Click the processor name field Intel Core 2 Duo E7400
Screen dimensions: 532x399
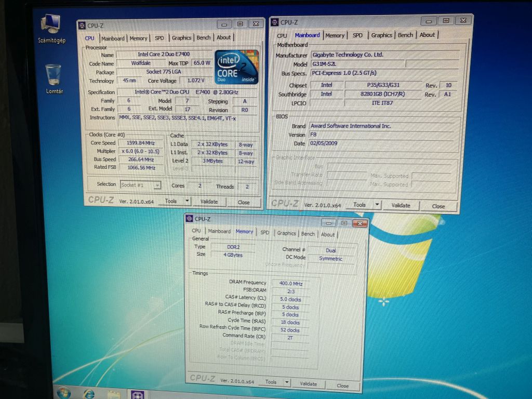164,54
